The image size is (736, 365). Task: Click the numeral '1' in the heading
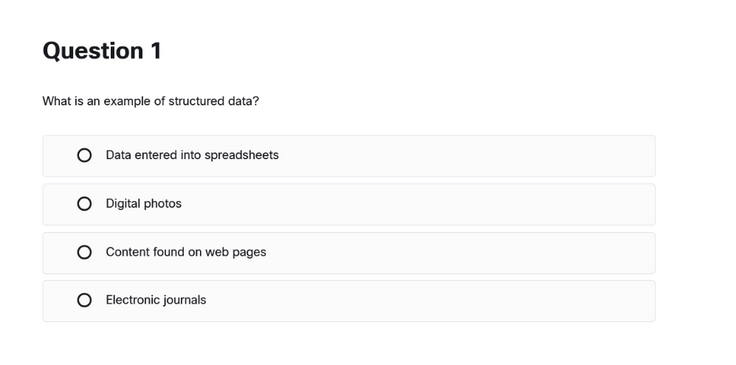[x=157, y=51]
